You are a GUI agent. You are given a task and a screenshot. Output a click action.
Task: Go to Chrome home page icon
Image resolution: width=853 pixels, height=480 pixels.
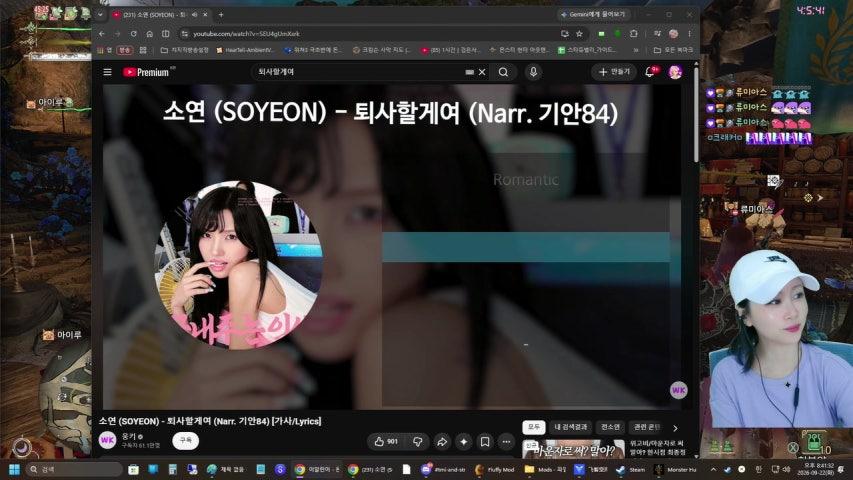pos(149,34)
